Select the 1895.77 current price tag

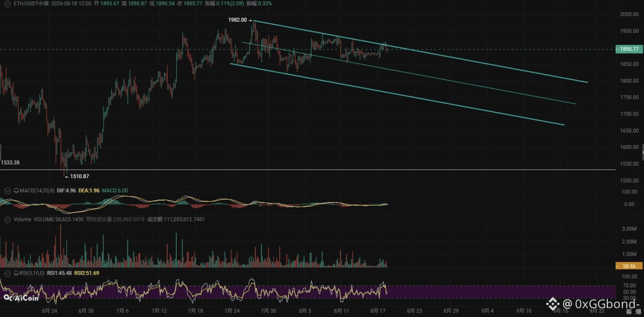coord(629,49)
